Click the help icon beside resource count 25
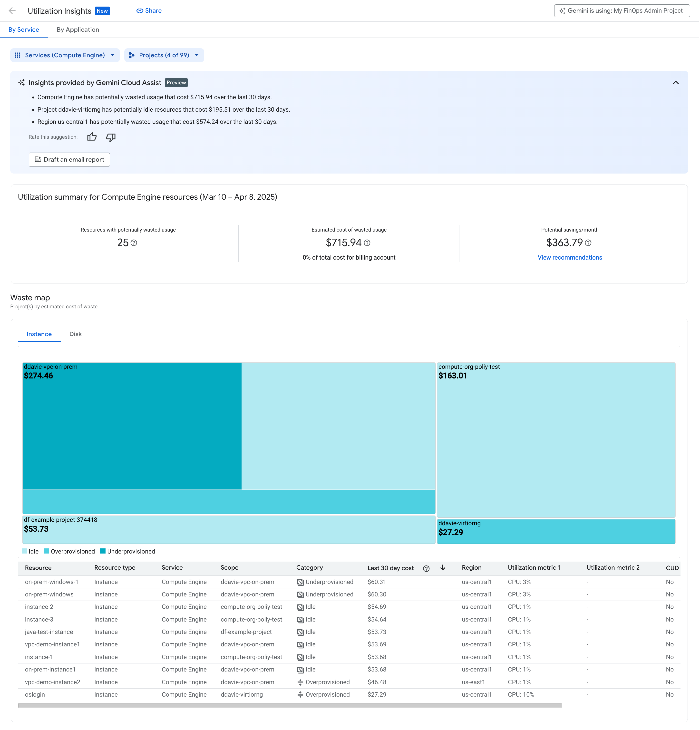 click(x=134, y=243)
